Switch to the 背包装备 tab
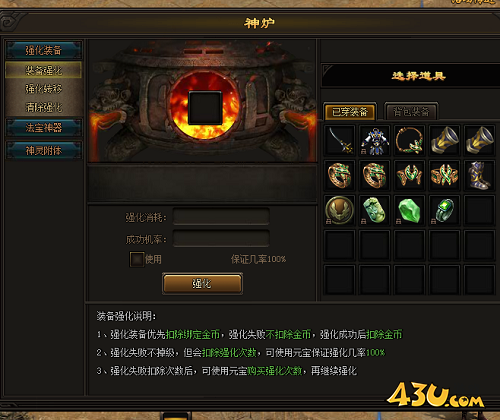This screenshot has width=500, height=420. pos(411,111)
